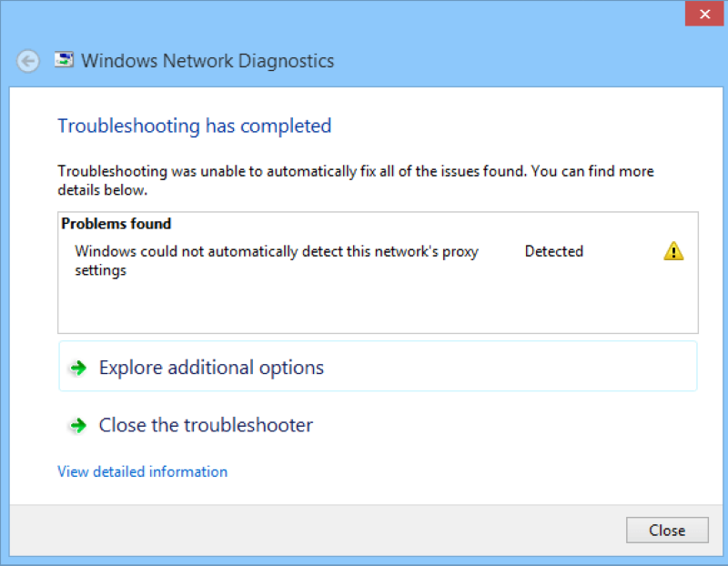Click the Troubleshooting has completed heading

pyautogui.click(x=195, y=126)
